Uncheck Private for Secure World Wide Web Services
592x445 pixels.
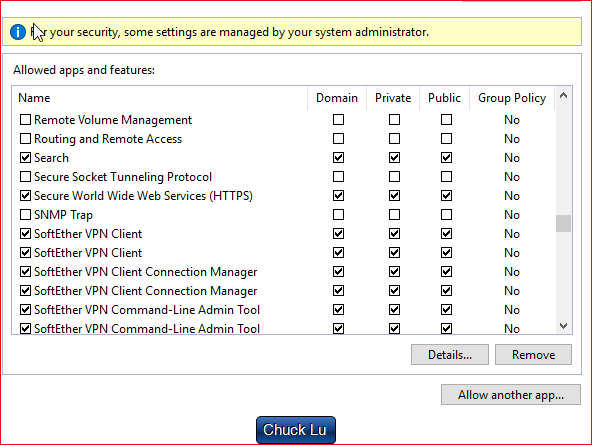394,196
